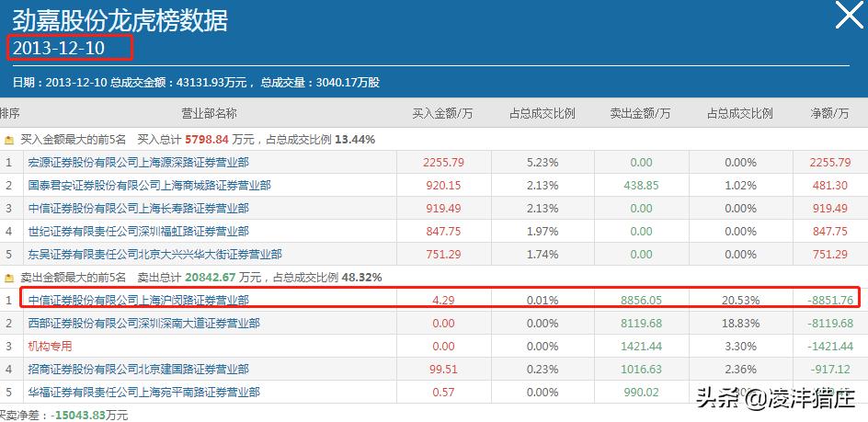Viewport: 868px width, 422px height.
Task: Open 招商证券股份有限公司北京建国路证券营业部 link
Action: tap(139, 369)
